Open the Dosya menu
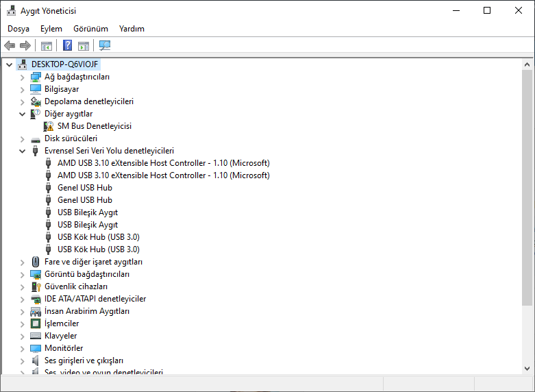 point(18,29)
